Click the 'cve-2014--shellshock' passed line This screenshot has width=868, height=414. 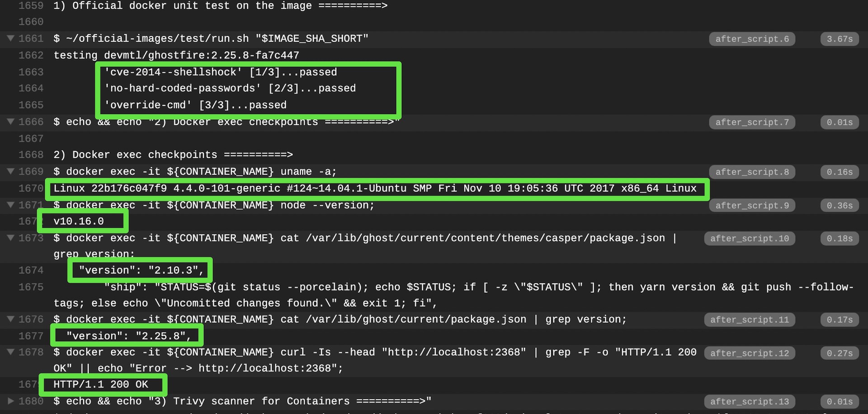(x=221, y=72)
